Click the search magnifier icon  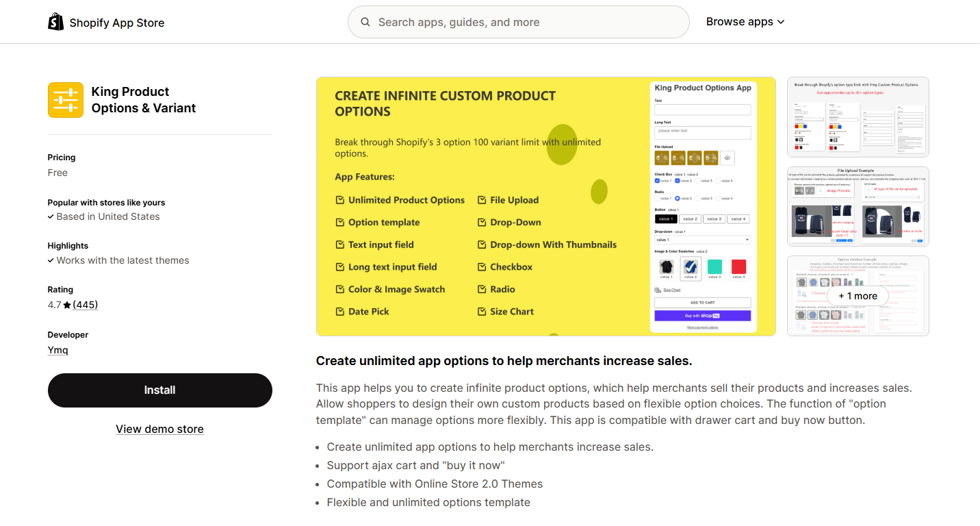click(x=365, y=22)
